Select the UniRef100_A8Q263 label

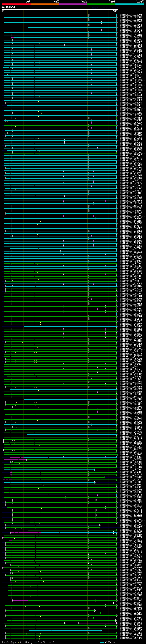pos(131,532)
